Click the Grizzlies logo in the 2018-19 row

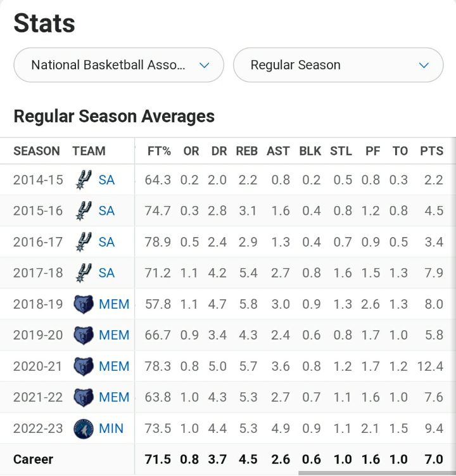pos(84,304)
